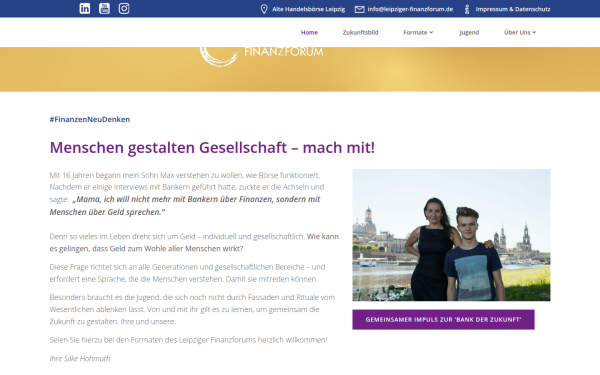This screenshot has height=375, width=600.
Task: Expand the Über Uns dropdown chevron
Action: click(534, 33)
